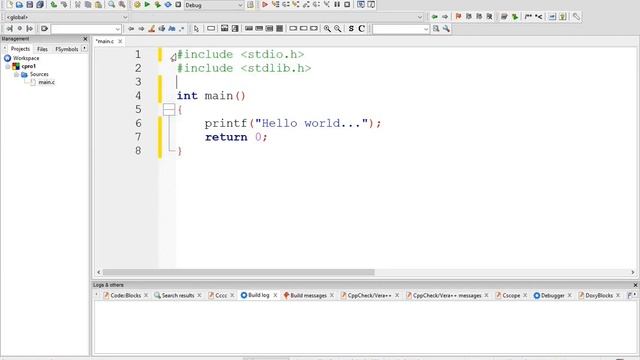
Task: Switch to the Projects tab
Action: pos(20,49)
